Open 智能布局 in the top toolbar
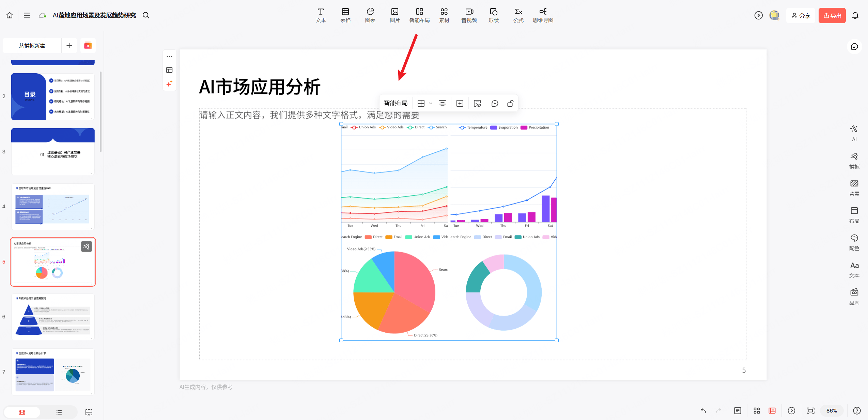 [419, 16]
